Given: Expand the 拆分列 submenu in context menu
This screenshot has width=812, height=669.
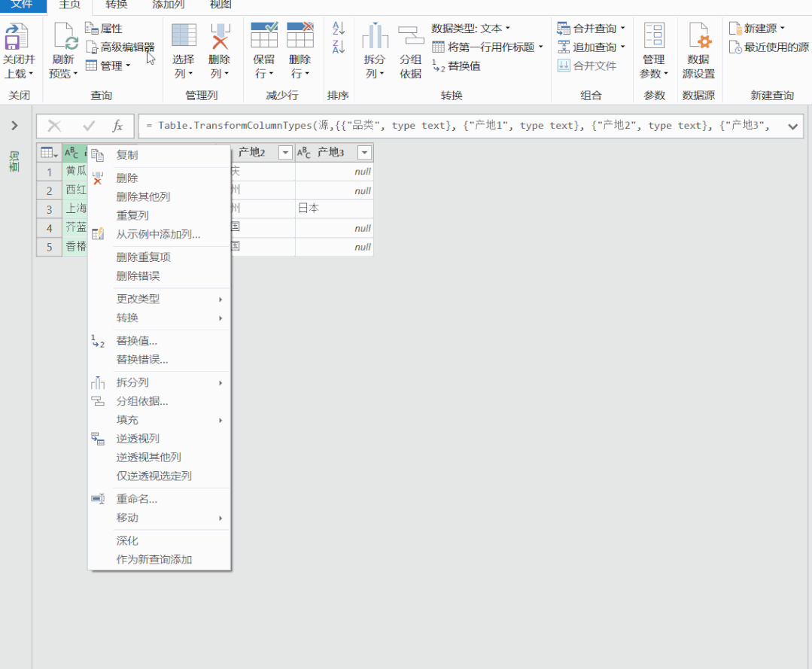Looking at the screenshot, I should [x=160, y=382].
